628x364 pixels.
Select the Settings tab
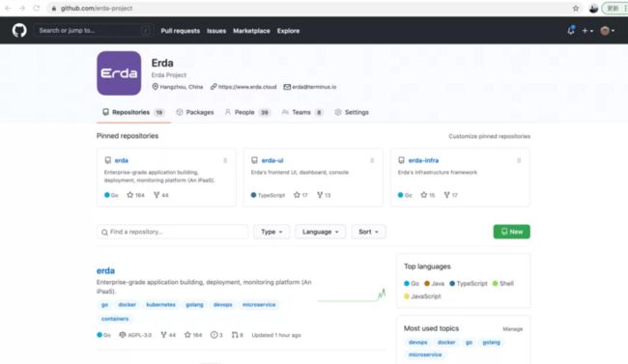(x=352, y=112)
